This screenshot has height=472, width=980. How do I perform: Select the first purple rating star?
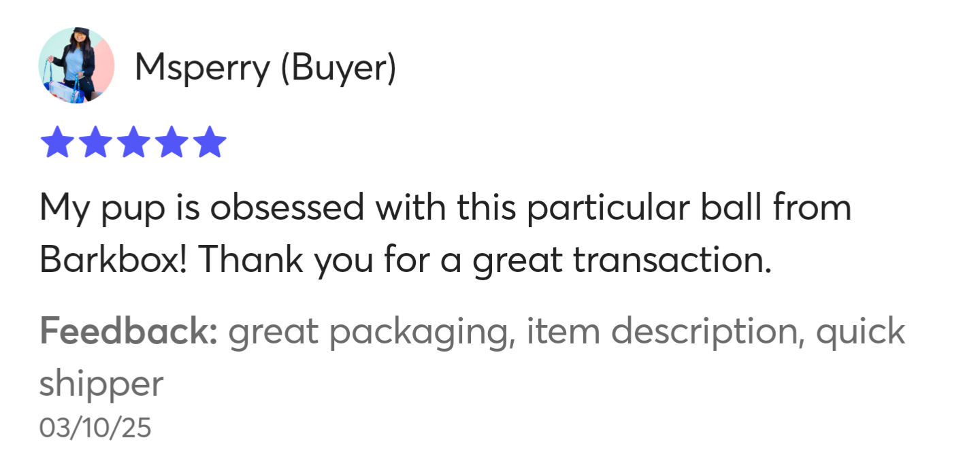click(x=57, y=141)
